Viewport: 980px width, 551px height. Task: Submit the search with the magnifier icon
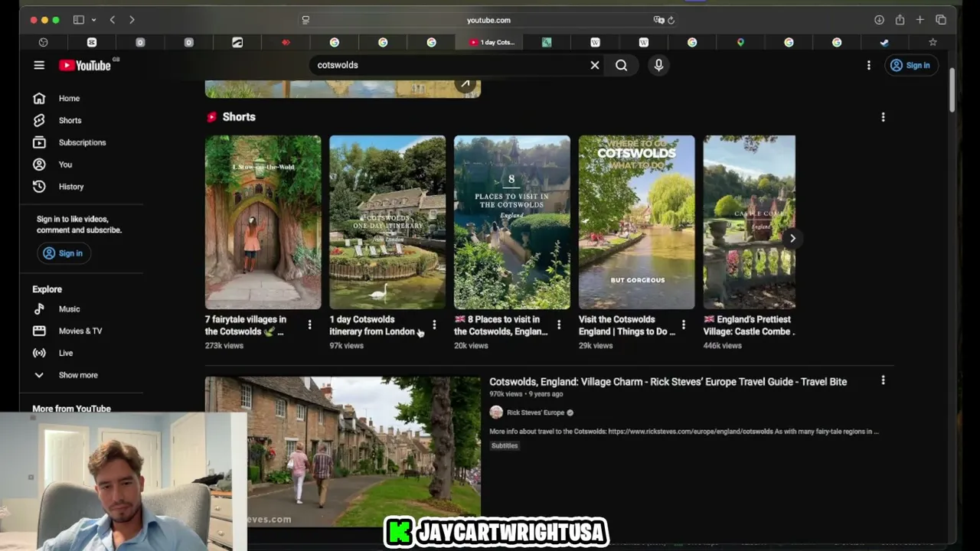click(x=622, y=65)
